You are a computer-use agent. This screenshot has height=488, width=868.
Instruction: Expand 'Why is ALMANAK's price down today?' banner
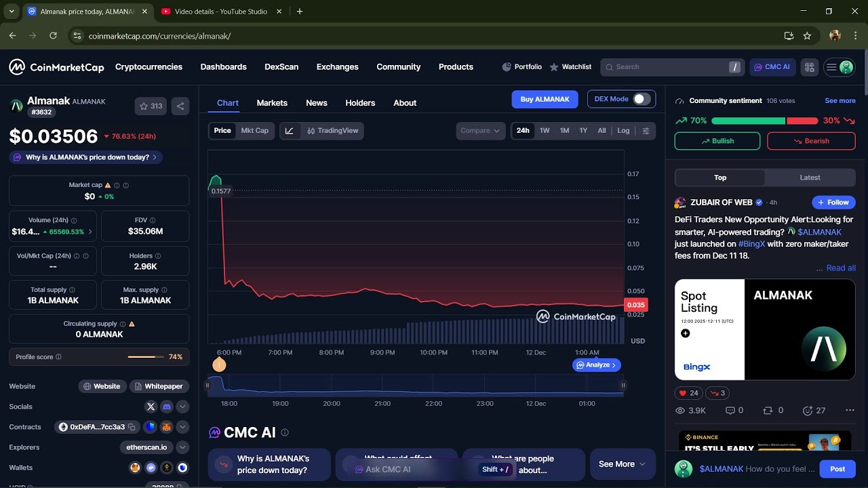point(85,157)
